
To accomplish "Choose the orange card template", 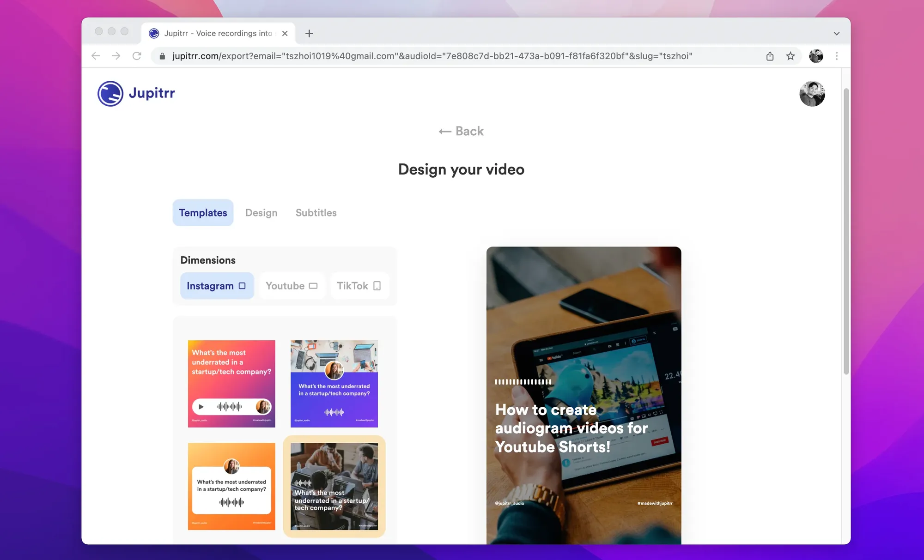I will (x=231, y=486).
